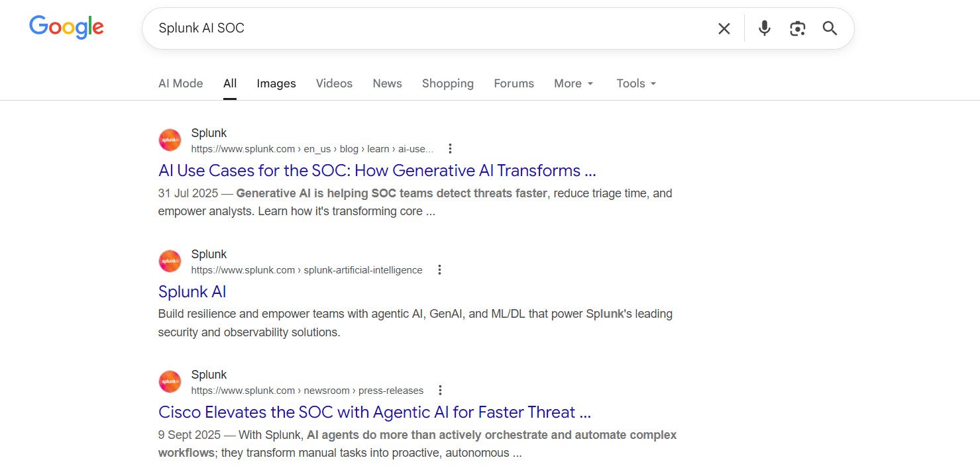Click the Splunk favicon on the Cisco press release result
This screenshot has height=474, width=980.
pyautogui.click(x=170, y=381)
